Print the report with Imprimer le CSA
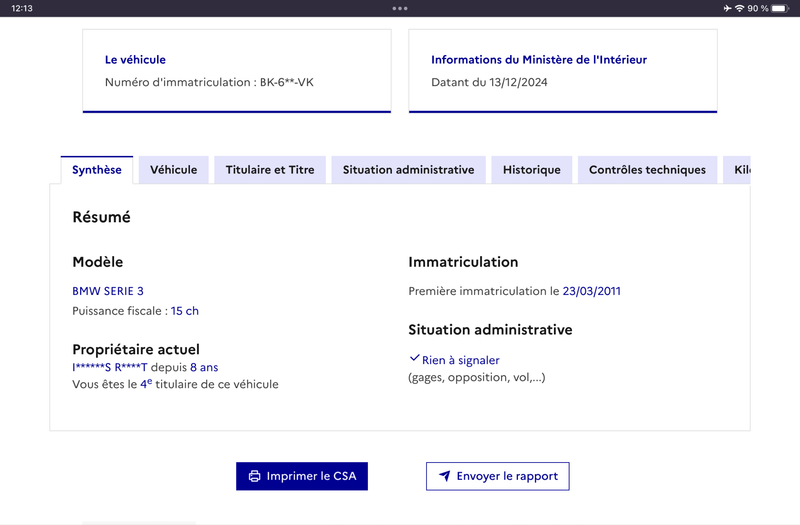 tap(302, 476)
